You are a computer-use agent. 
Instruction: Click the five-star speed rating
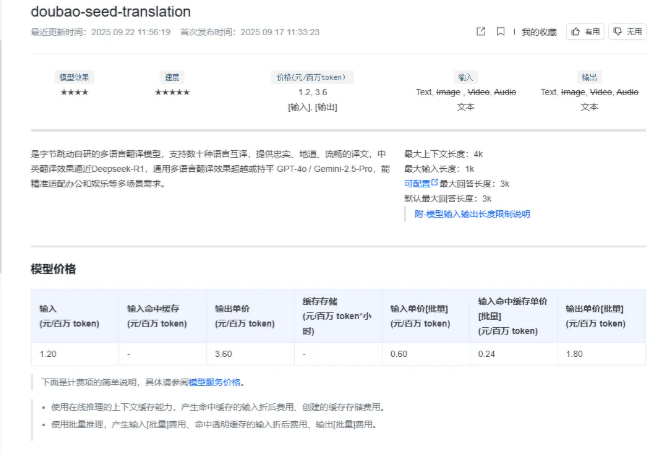pos(172,92)
